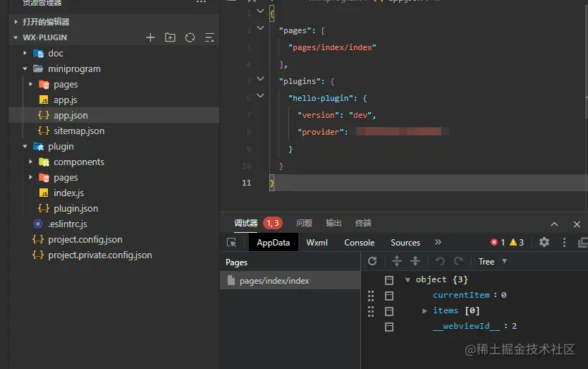Refresh AppData with reload icon

click(x=372, y=261)
